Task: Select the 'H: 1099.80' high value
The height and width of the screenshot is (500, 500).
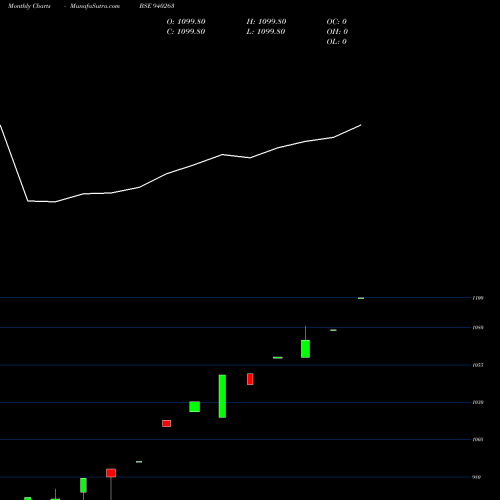Action: pos(266,22)
